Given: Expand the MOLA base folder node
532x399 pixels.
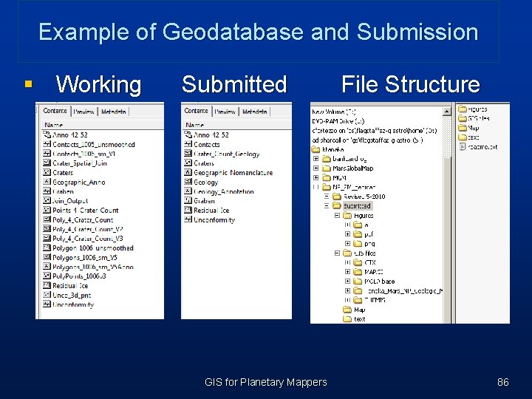Looking at the screenshot, I should 347,281.
